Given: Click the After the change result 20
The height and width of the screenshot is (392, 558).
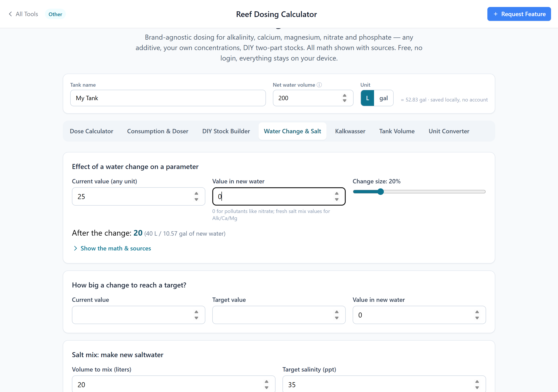Looking at the screenshot, I should [138, 233].
